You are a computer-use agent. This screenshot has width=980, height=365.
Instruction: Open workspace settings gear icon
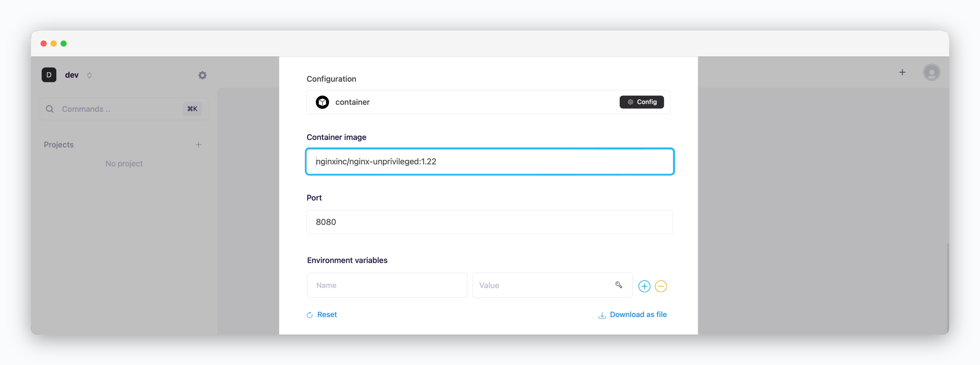pyautogui.click(x=202, y=75)
